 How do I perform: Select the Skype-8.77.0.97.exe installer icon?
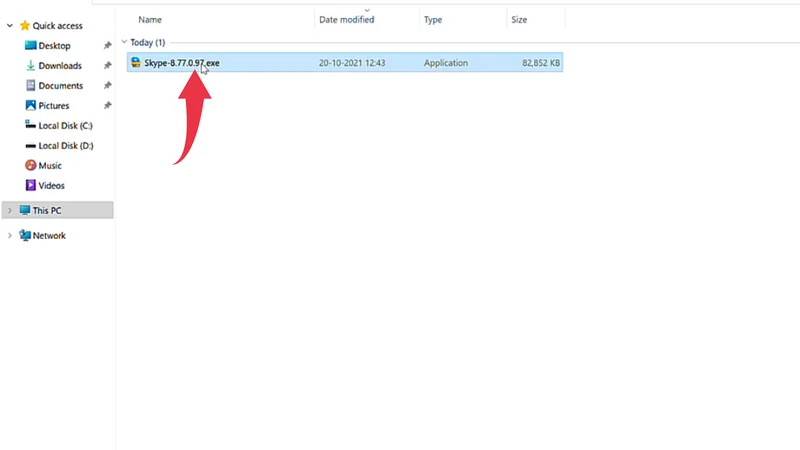pos(136,63)
